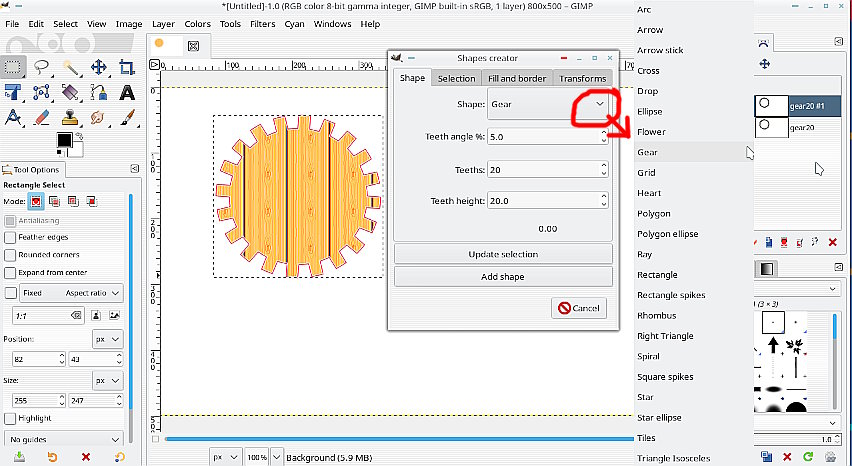
Task: Select the gear20 path row
Action: pyautogui.click(x=798, y=128)
